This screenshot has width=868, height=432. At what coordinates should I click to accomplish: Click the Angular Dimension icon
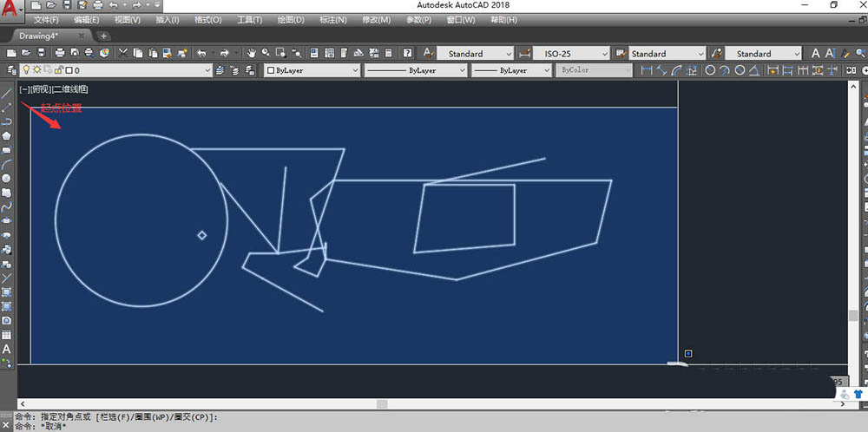[754, 70]
